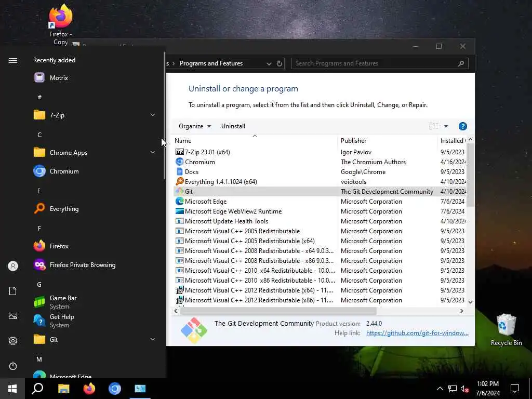
Task: Open the address bar history dropdown
Action: (269, 63)
